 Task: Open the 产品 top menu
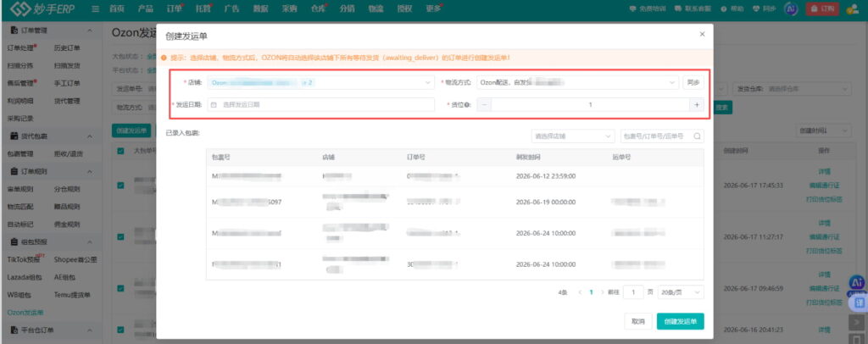point(146,8)
